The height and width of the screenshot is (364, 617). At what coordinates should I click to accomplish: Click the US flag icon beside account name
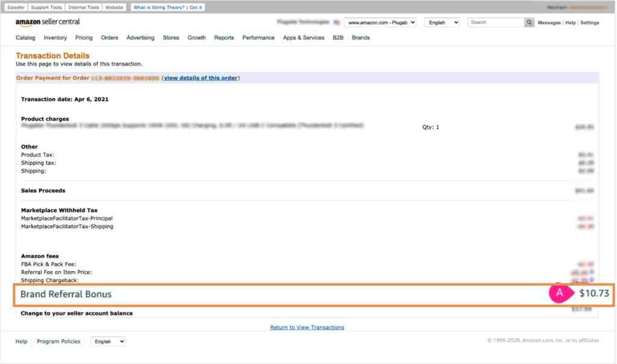tap(336, 22)
